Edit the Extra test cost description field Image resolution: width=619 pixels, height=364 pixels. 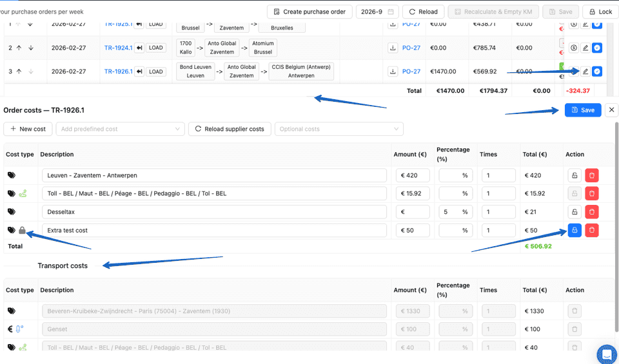pos(214,230)
